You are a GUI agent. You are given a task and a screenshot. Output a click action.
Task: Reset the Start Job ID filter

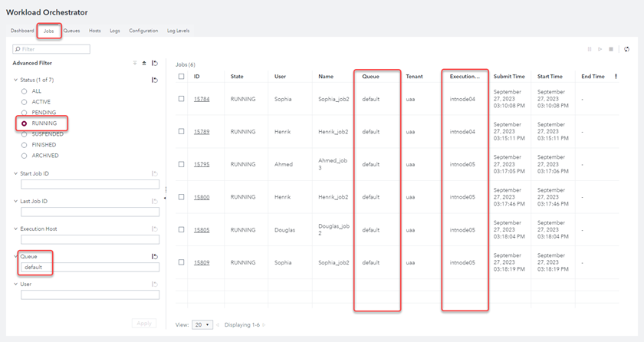click(x=155, y=173)
